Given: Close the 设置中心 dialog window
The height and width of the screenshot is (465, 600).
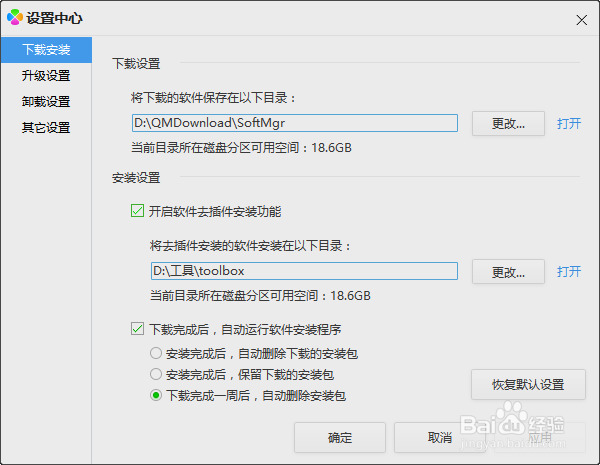Looking at the screenshot, I should click(582, 20).
